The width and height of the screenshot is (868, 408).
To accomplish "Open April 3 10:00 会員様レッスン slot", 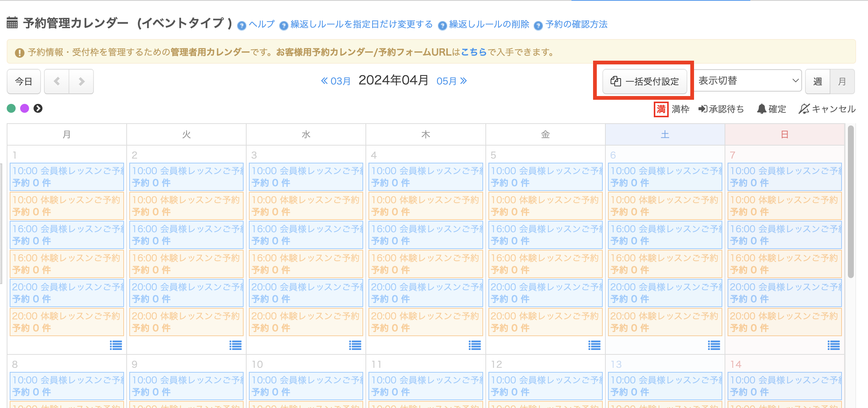I will tap(306, 176).
